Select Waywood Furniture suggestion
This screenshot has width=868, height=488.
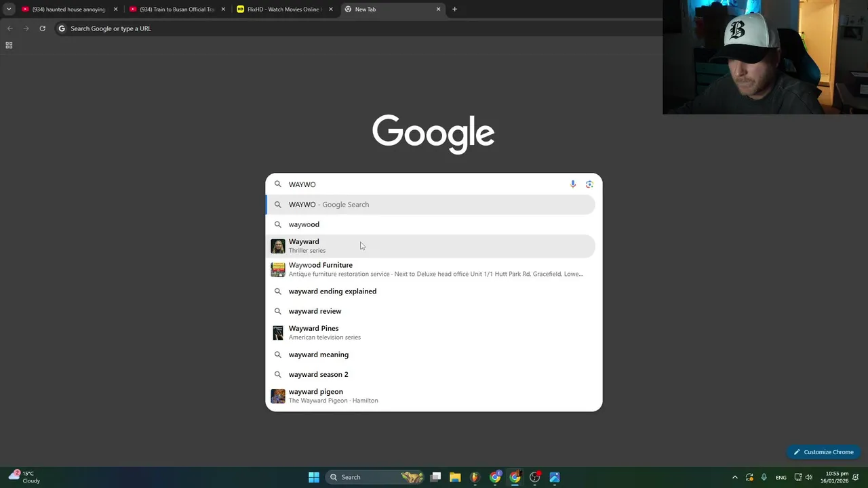pos(431,269)
